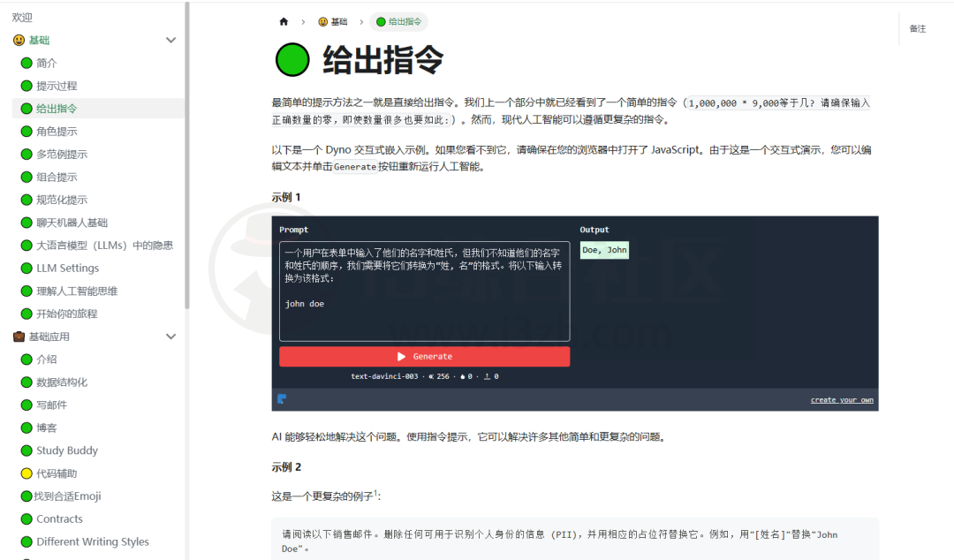Open 开始你的旅程 in the sidebar
The height and width of the screenshot is (560, 954).
coord(67,314)
